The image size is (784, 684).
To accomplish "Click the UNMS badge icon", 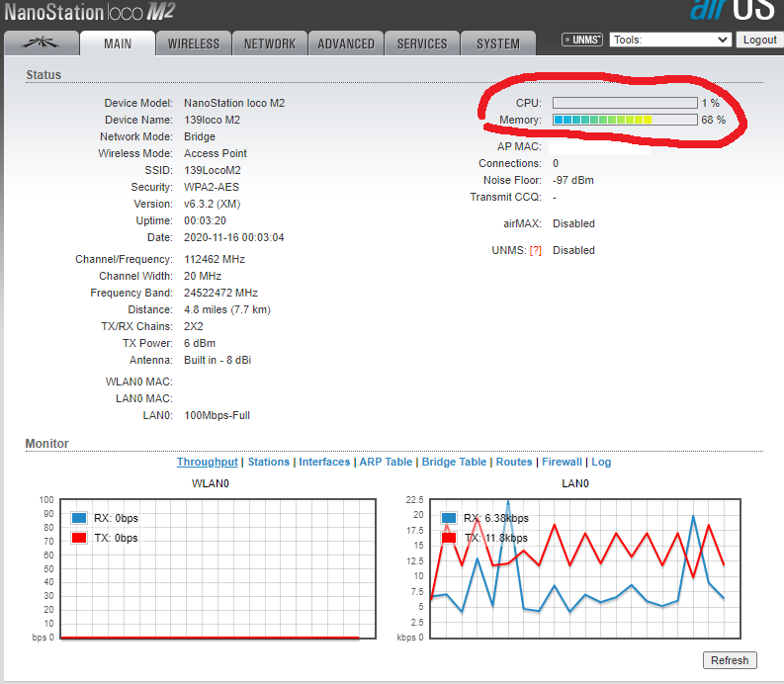I will pyautogui.click(x=582, y=41).
